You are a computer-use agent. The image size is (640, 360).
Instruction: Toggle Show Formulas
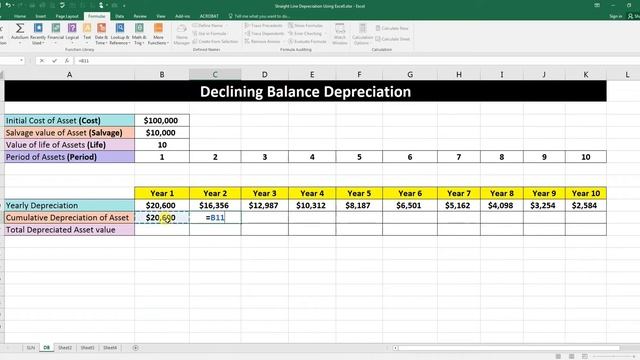click(306, 25)
